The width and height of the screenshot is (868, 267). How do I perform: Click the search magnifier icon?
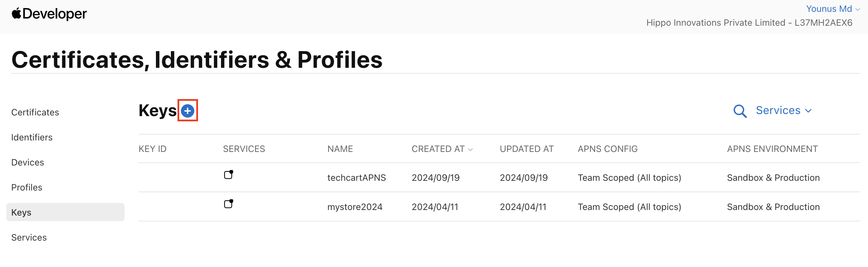point(740,111)
